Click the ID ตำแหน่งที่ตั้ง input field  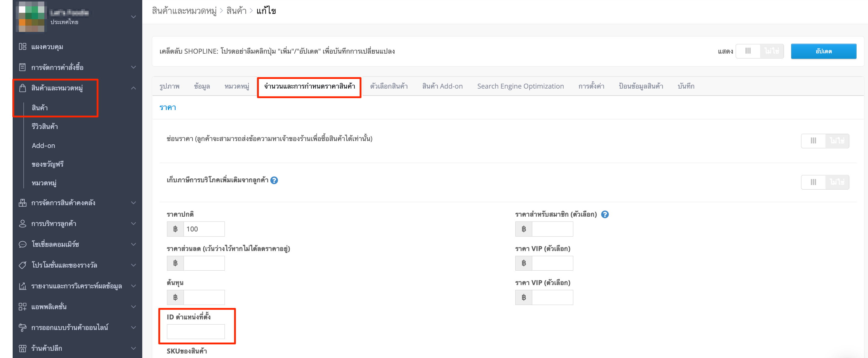click(x=195, y=331)
